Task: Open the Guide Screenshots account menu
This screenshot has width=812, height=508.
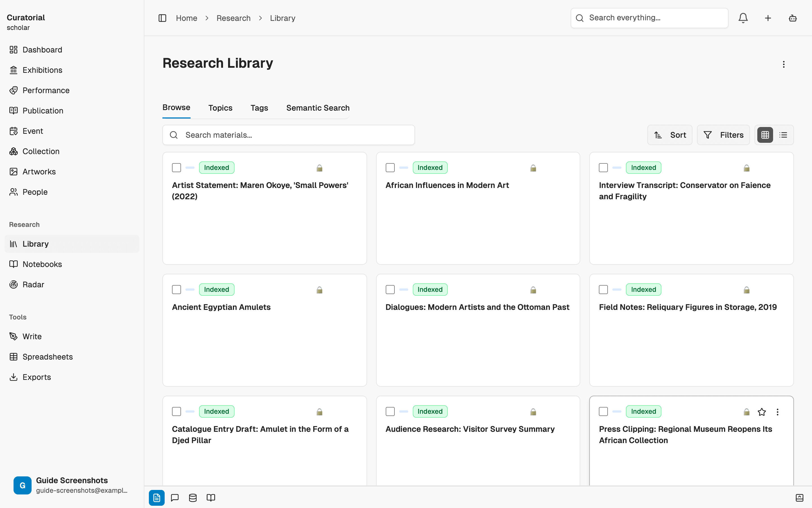Action: (x=72, y=485)
